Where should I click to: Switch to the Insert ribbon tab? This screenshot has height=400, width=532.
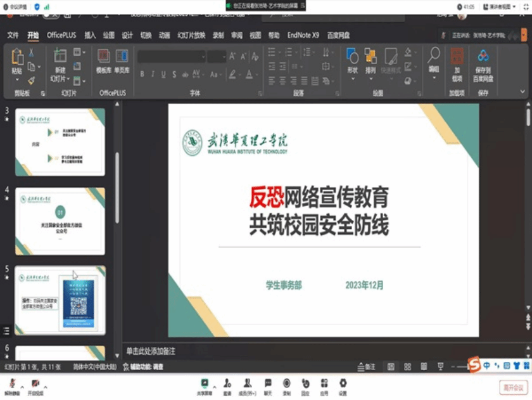[x=90, y=35]
